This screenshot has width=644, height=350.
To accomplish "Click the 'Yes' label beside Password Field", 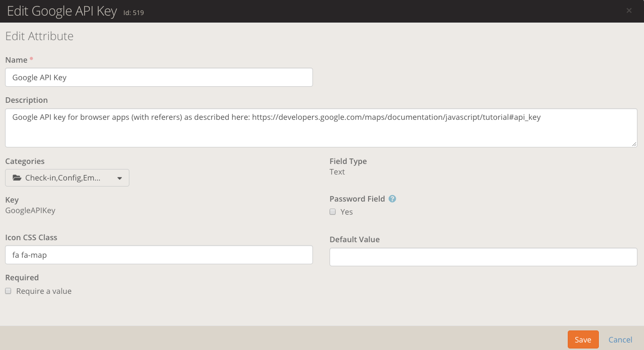I will coord(347,212).
